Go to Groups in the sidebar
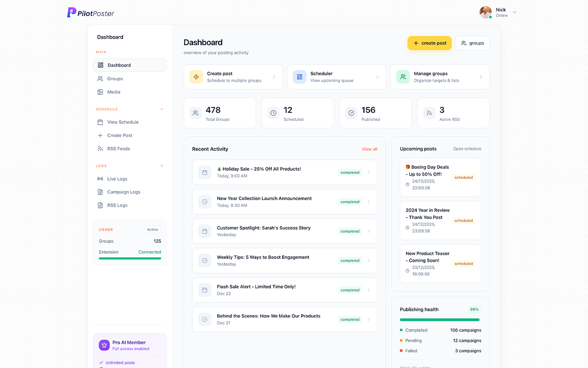Screen dimensions: 588x368 click(x=130, y=79)
